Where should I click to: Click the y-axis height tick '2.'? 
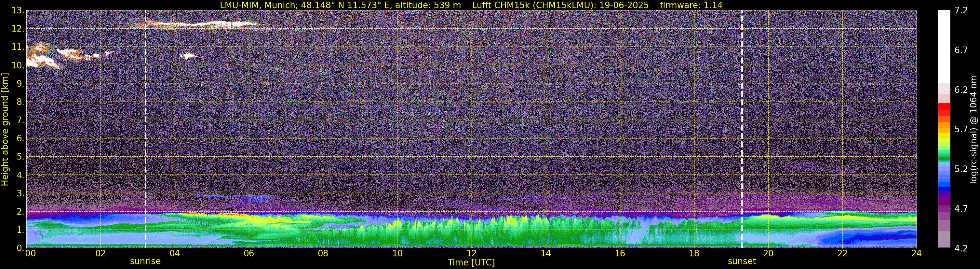(20, 211)
